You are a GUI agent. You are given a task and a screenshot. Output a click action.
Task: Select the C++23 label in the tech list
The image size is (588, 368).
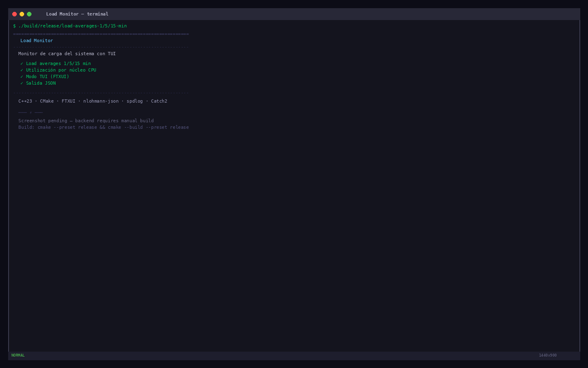click(x=25, y=101)
